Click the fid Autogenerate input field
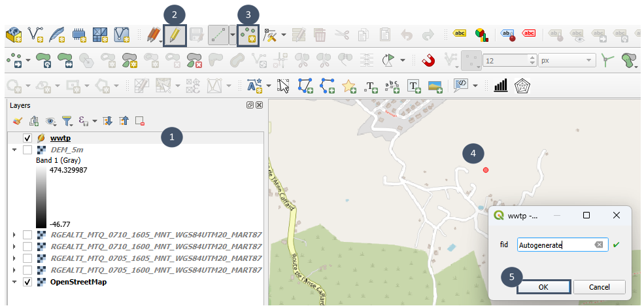 tap(556, 245)
